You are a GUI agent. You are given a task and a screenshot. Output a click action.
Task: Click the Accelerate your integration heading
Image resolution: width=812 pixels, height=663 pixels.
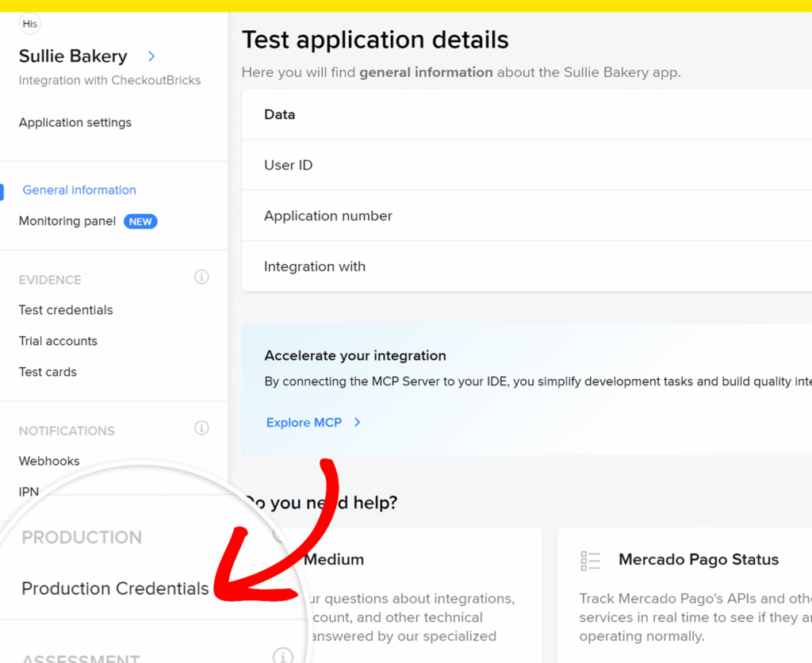click(x=355, y=356)
